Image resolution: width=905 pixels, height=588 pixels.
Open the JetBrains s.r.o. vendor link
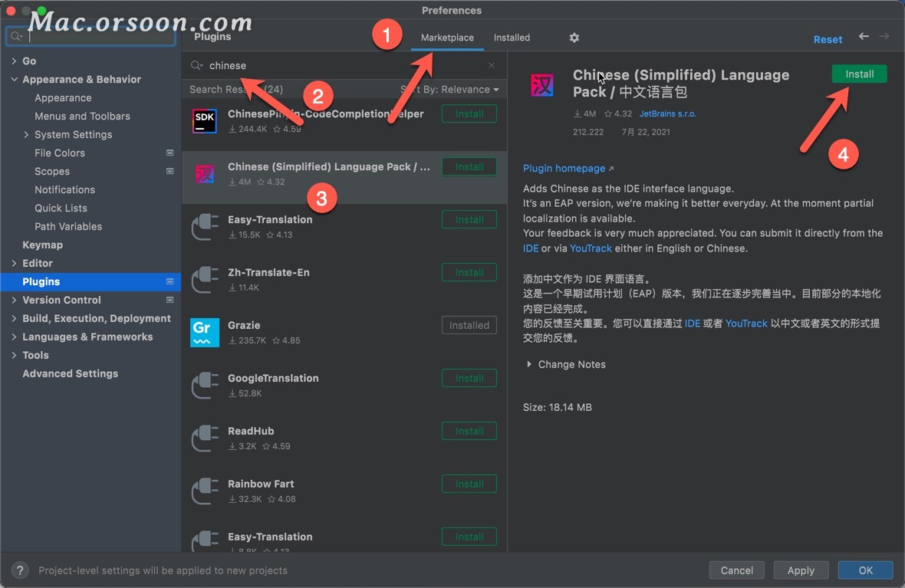667,113
